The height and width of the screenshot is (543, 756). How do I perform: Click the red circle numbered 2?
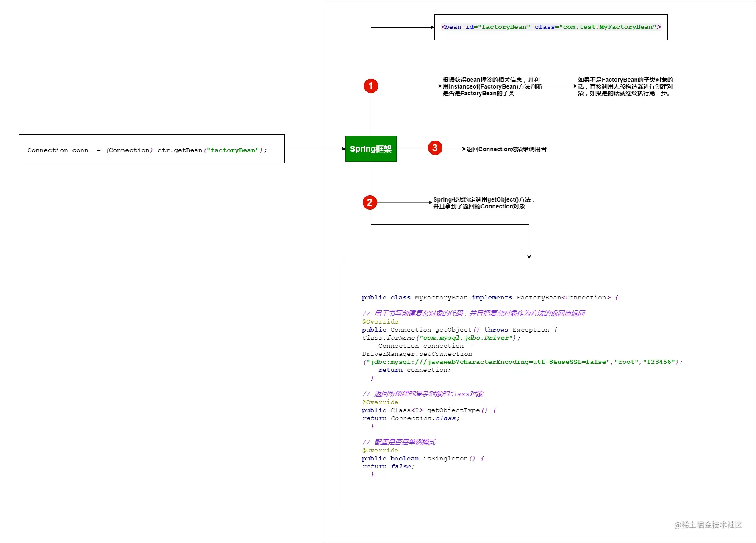[370, 202]
